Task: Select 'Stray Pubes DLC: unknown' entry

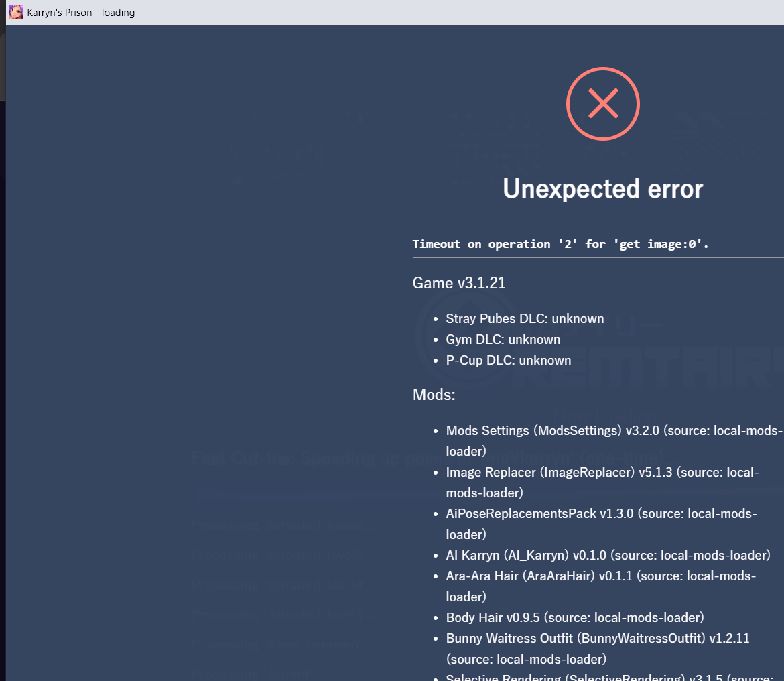Action: click(x=525, y=319)
